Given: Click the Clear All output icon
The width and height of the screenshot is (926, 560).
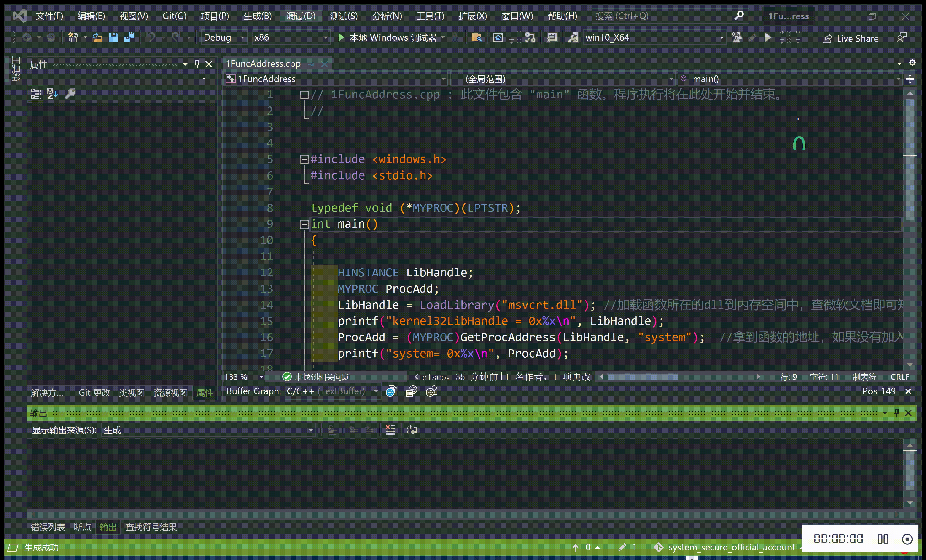Looking at the screenshot, I should (x=390, y=430).
